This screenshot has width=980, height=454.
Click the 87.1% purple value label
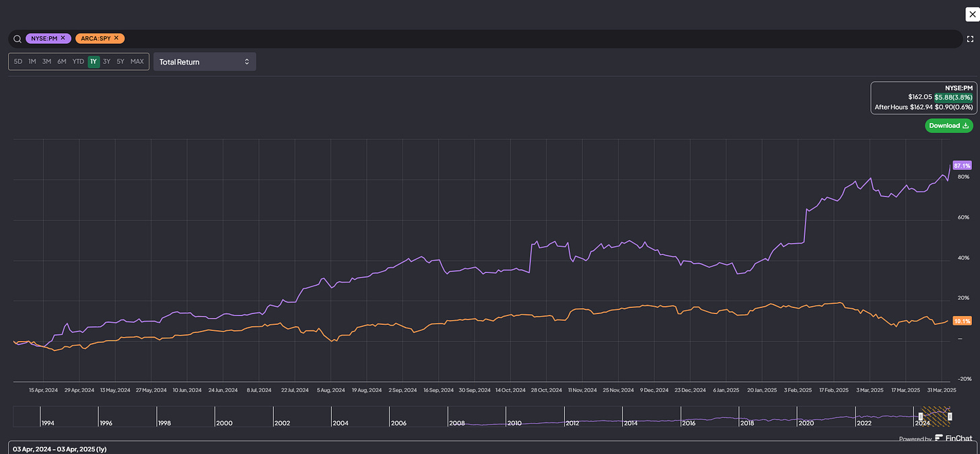(963, 165)
